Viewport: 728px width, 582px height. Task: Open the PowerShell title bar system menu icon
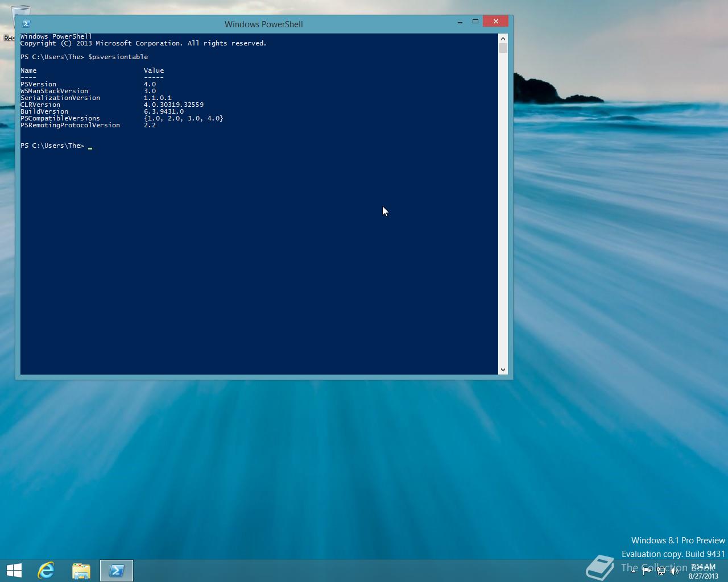point(26,23)
